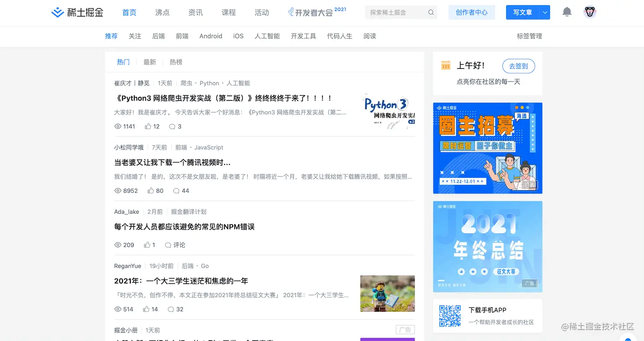Image resolution: width=644 pixels, height=341 pixels.
Task: Select the 阅读 category tab
Action: coord(370,36)
